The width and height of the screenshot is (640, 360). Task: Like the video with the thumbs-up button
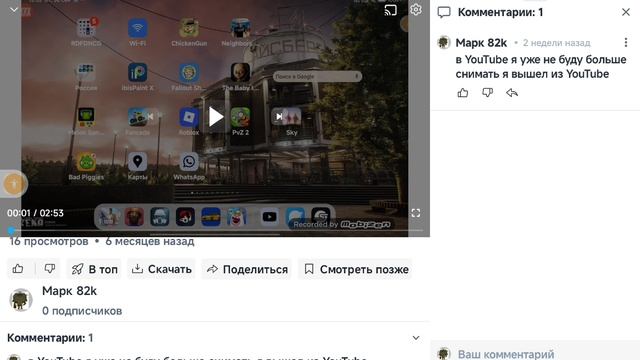(x=18, y=269)
